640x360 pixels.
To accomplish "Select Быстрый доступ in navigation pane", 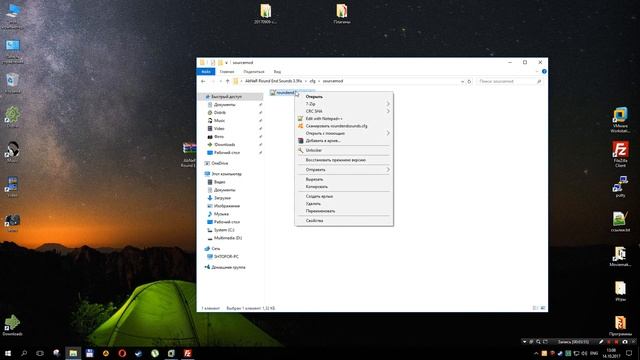I will point(226,97).
